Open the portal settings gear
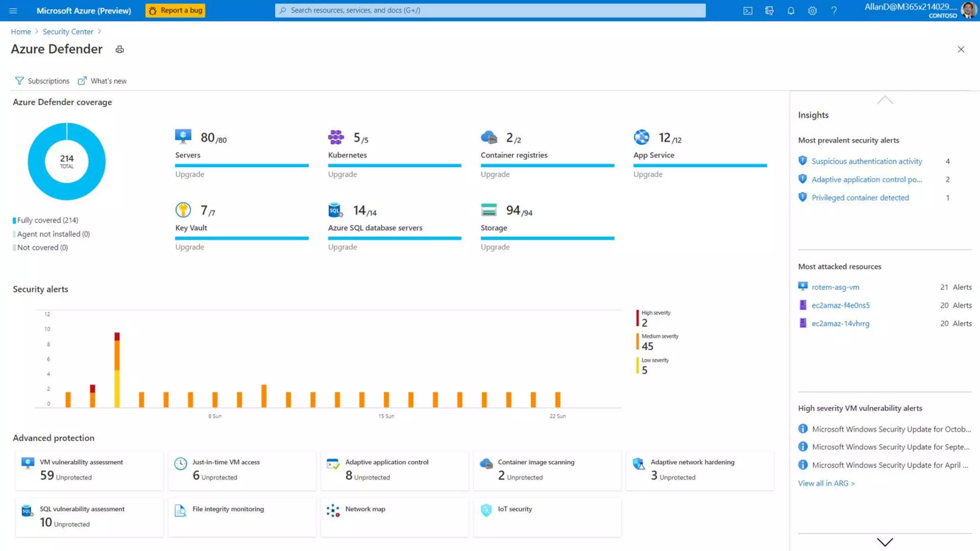Viewport: 980px width, 551px height. pyautogui.click(x=812, y=11)
